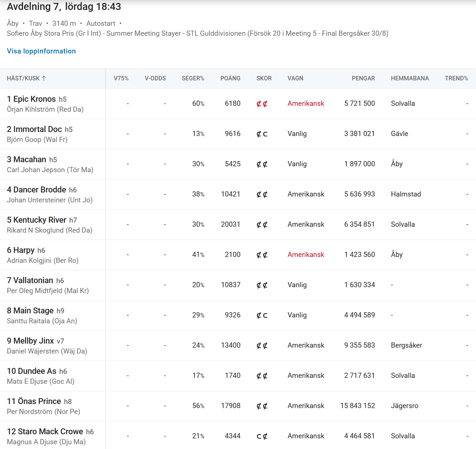
Task: Click earnings 9 355 583
Action: point(359,345)
